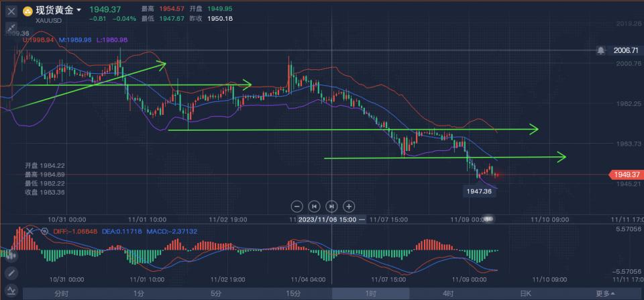Zoom out the chart with the minus button

[297, 206]
